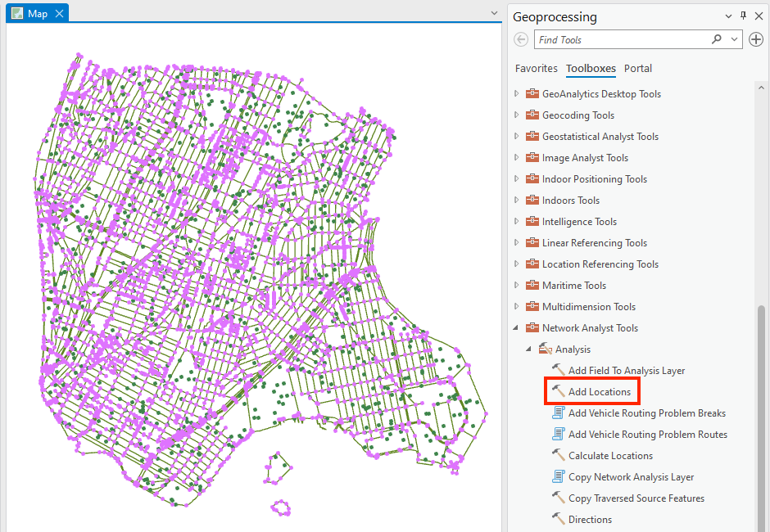The width and height of the screenshot is (770, 532).
Task: Click the GeoAnalytics Desktop Tools toolbox icon
Action: tap(532, 93)
